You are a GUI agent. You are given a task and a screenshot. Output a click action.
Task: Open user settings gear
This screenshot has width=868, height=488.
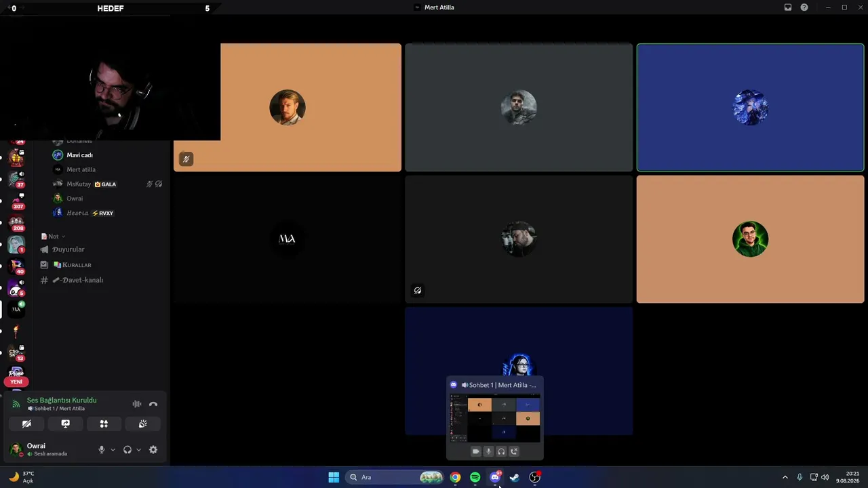click(x=153, y=449)
